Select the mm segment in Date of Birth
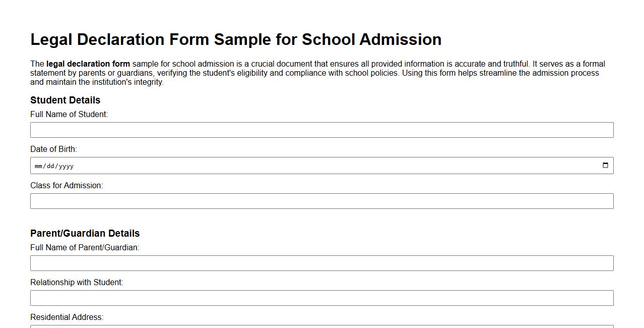644x328 pixels. (37, 166)
